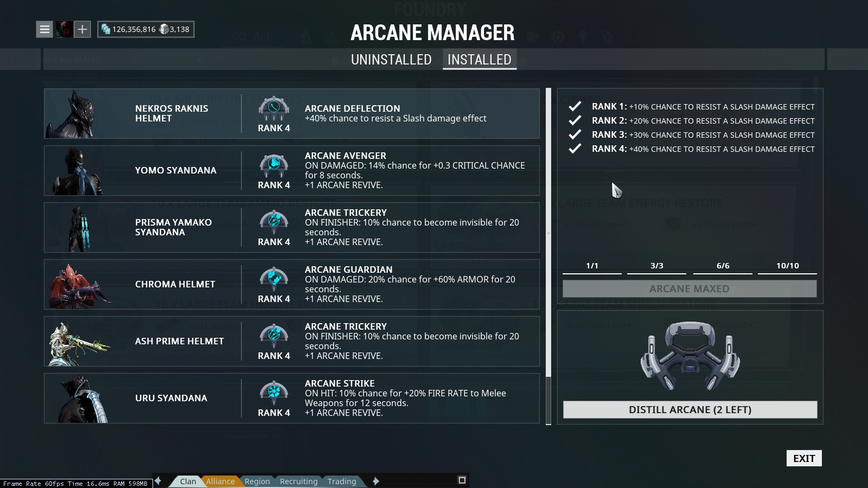This screenshot has width=868, height=488.
Task: Select the Arcane Guardian emblem icon
Action: click(274, 280)
